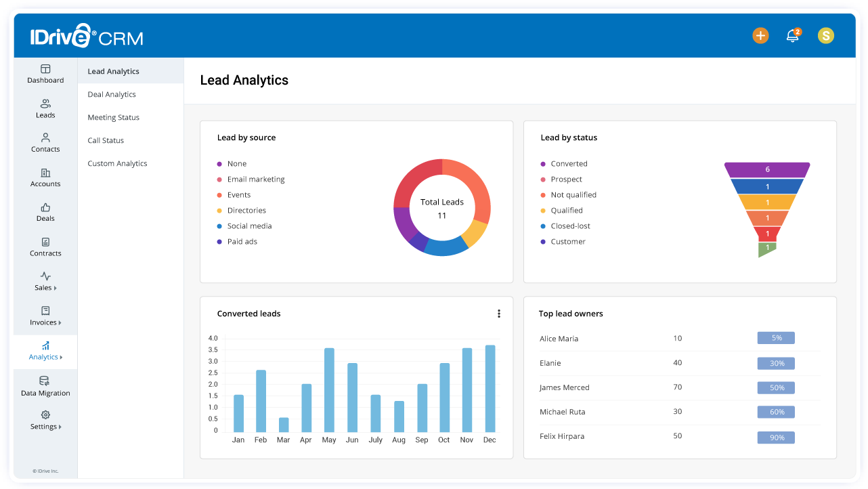Click the Accounts icon
This screenshot has height=489, width=868.
45,177
